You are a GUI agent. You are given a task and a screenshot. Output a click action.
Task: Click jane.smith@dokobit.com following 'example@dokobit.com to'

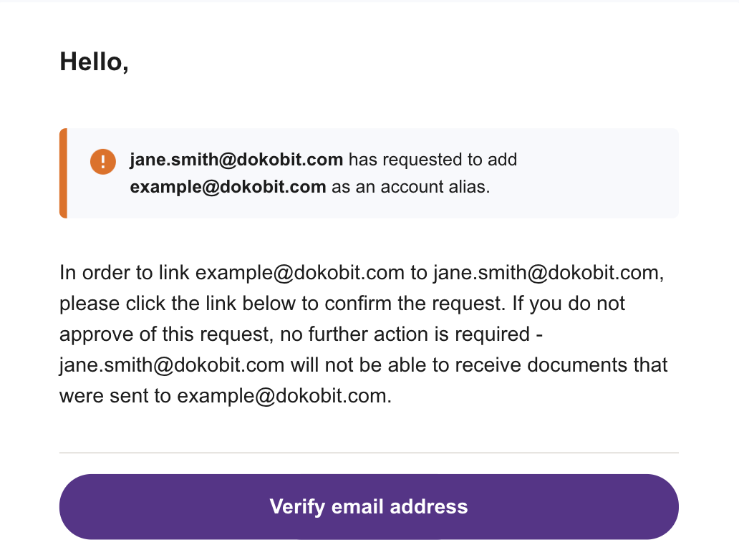pyautogui.click(x=549, y=273)
